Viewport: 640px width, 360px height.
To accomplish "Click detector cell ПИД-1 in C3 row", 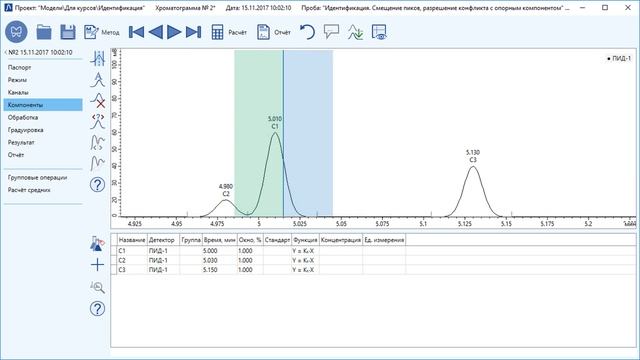I will [163, 270].
